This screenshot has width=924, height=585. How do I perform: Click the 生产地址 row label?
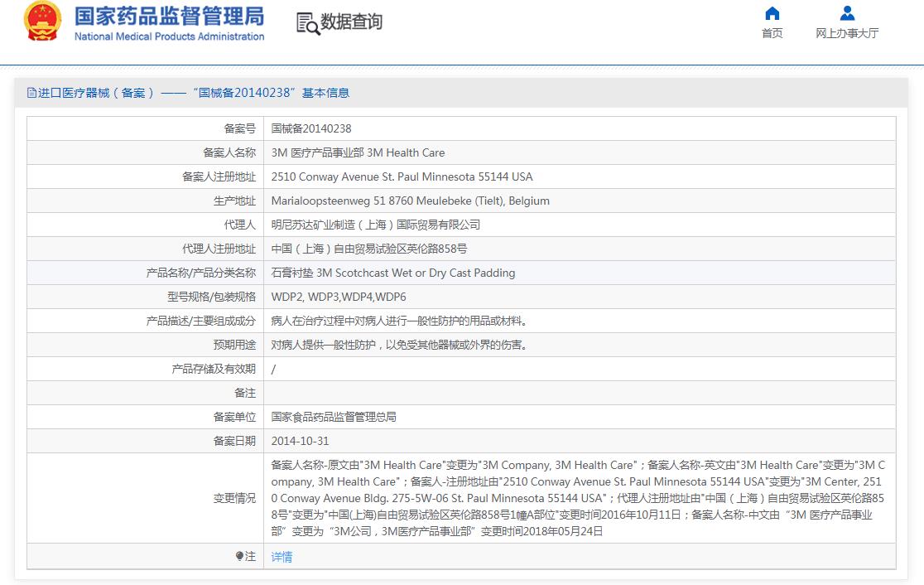[x=234, y=201]
